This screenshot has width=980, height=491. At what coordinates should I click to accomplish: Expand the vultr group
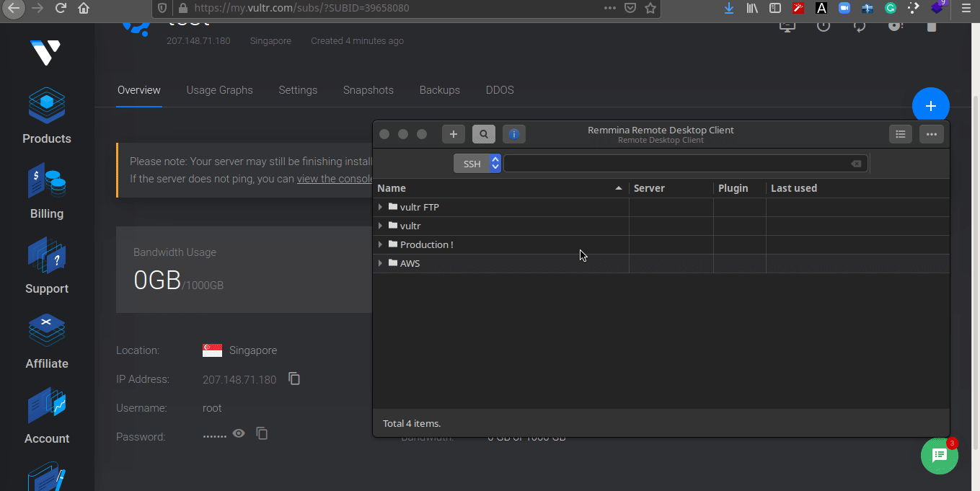coord(380,226)
